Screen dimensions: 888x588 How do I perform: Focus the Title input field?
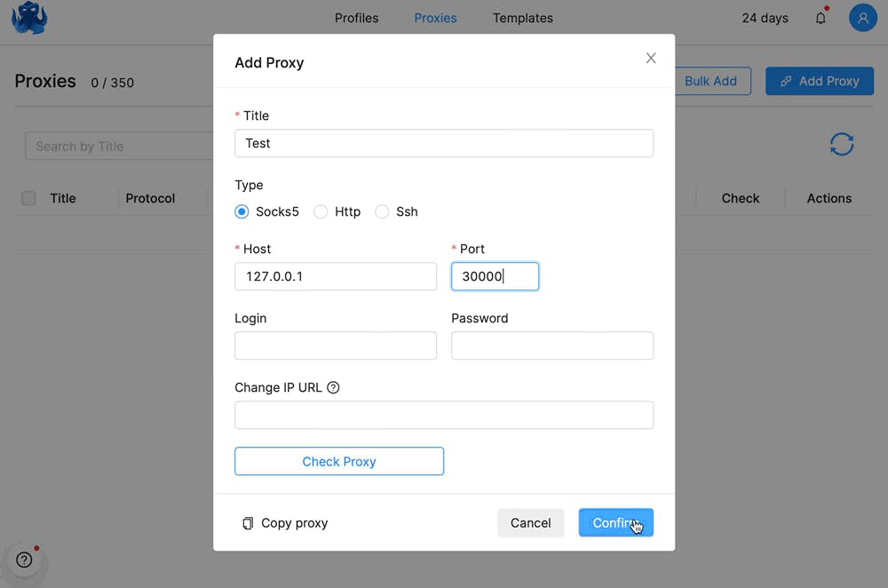point(444,143)
